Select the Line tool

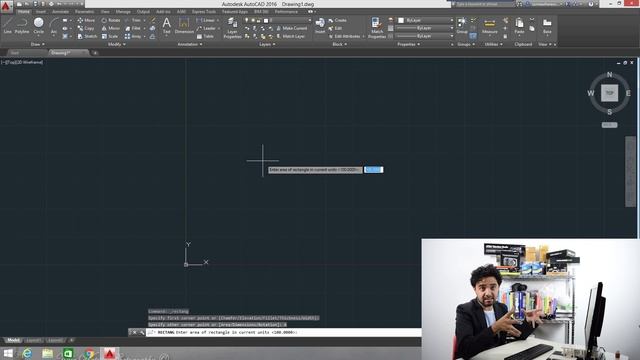coord(7,25)
